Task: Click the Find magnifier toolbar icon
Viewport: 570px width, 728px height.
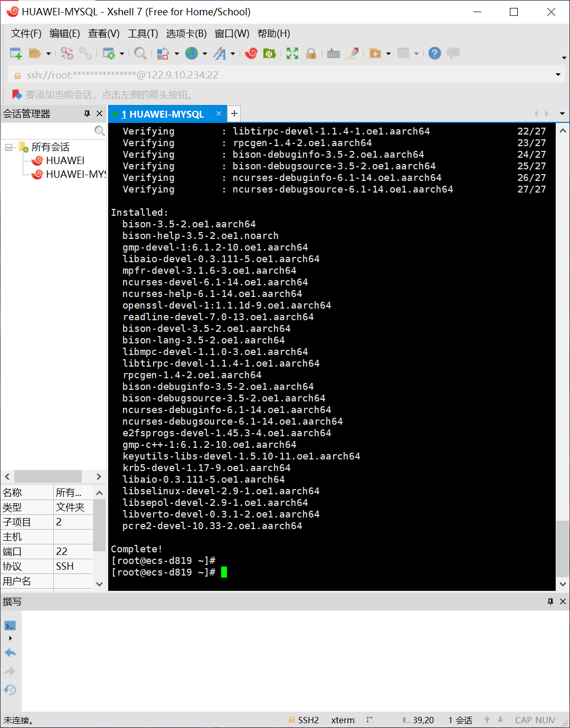Action: 140,53
